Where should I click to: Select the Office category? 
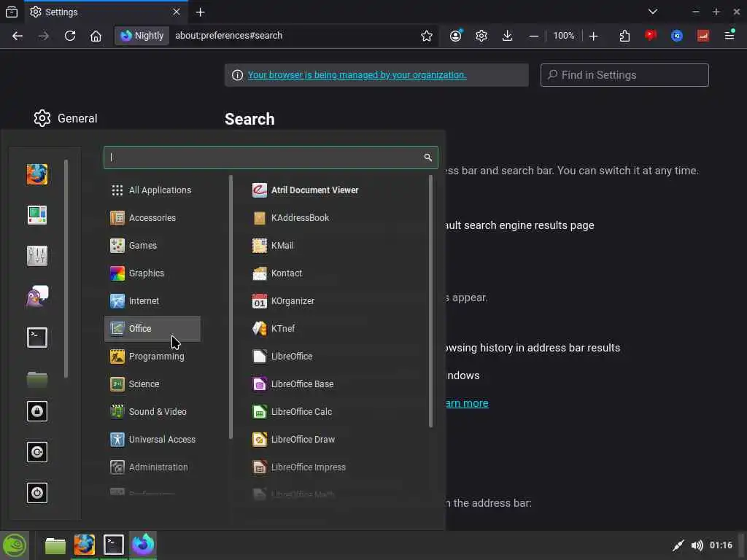click(x=152, y=329)
